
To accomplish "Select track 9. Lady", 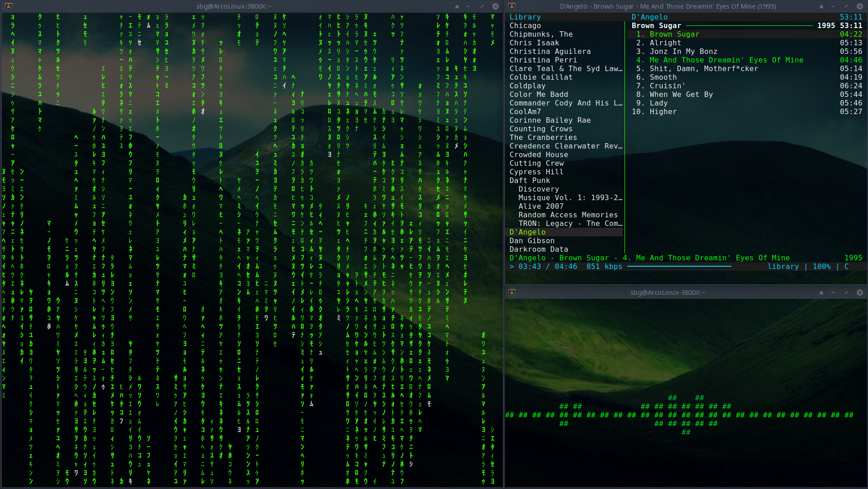I will 747,103.
